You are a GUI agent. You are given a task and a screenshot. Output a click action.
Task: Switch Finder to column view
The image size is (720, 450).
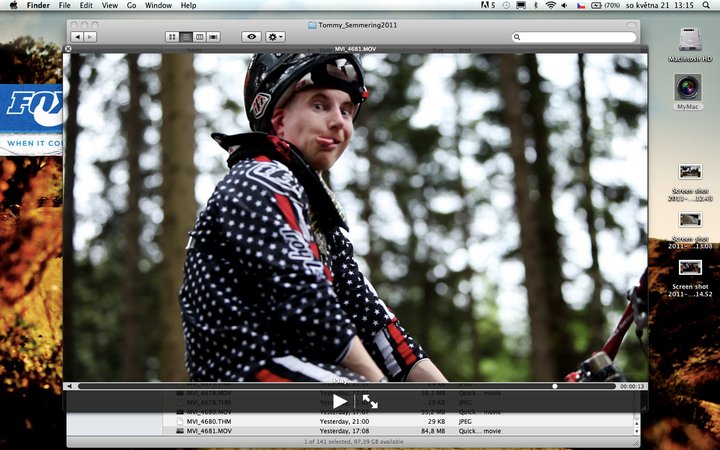point(200,37)
